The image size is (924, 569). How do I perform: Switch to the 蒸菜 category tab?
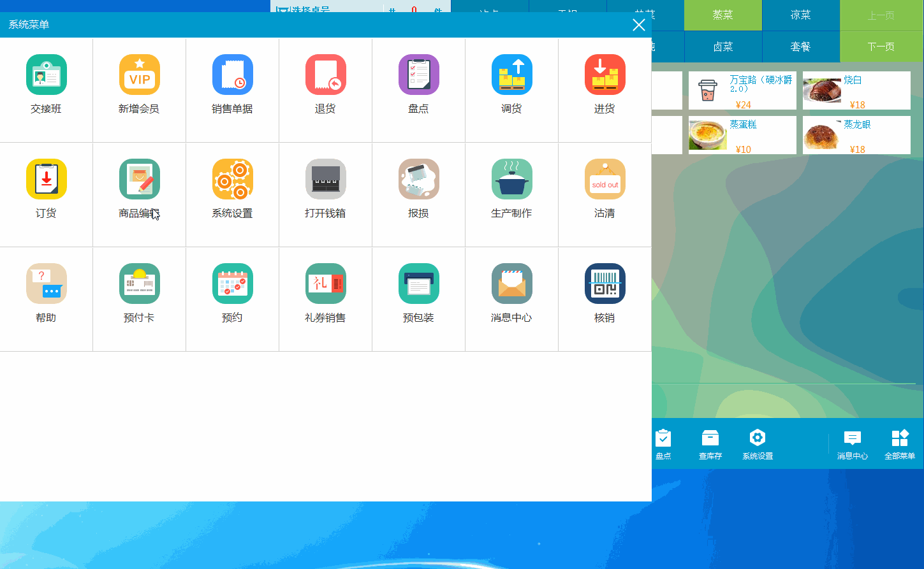723,15
